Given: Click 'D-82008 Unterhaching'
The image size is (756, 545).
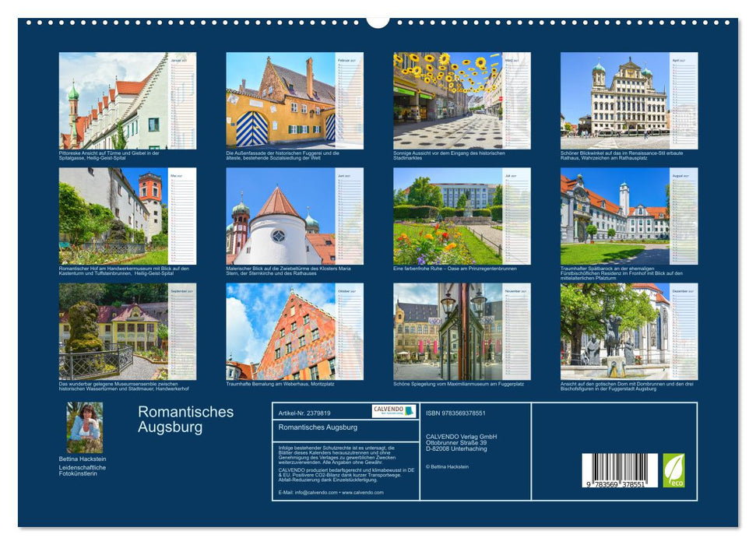Looking at the screenshot, I should (x=456, y=448).
